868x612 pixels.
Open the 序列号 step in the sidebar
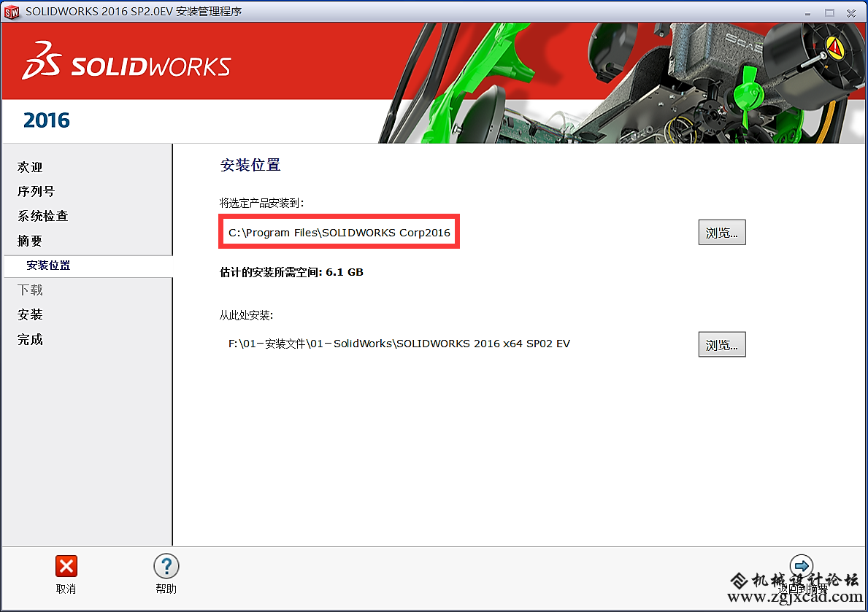(36, 191)
